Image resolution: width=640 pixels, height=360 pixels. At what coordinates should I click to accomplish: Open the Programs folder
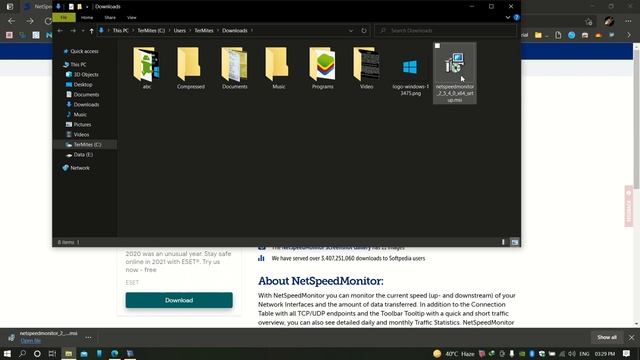322,69
